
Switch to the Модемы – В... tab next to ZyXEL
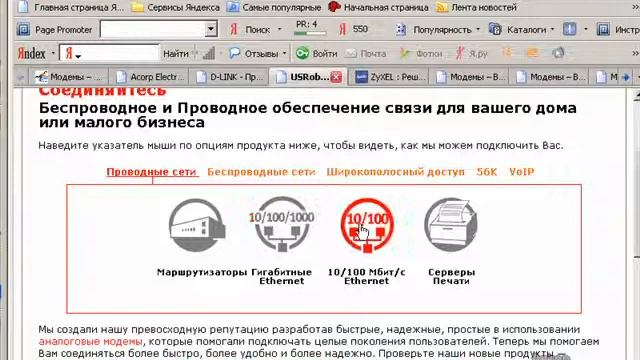470,76
